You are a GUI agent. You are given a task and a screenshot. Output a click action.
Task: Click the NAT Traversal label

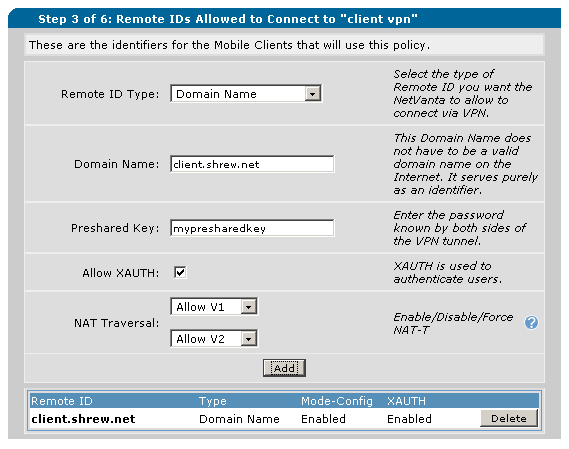116,323
